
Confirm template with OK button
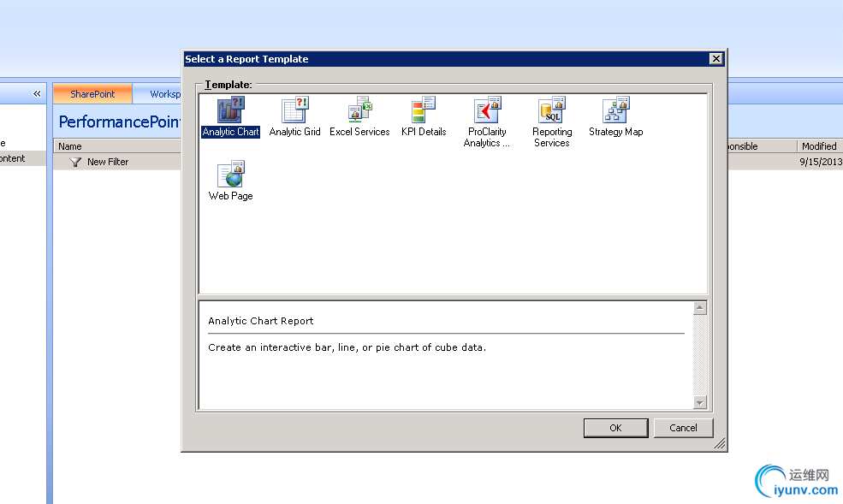tap(615, 428)
